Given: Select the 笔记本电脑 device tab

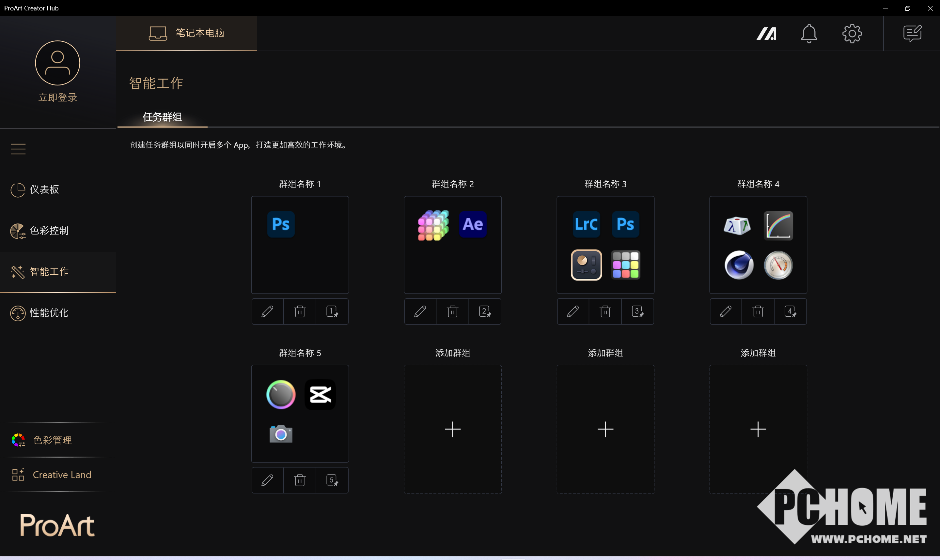Looking at the screenshot, I should point(186,33).
